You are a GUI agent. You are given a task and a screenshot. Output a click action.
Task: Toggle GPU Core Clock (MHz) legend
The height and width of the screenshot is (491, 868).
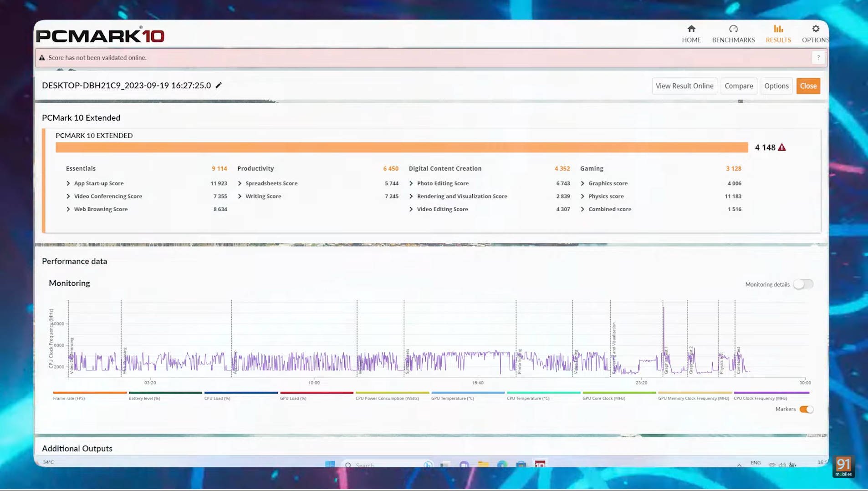click(x=619, y=396)
